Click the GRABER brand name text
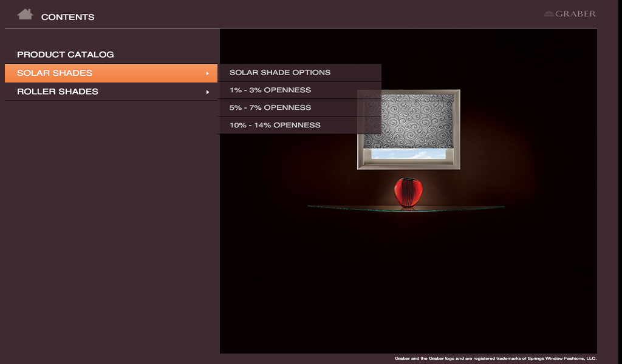 point(575,14)
